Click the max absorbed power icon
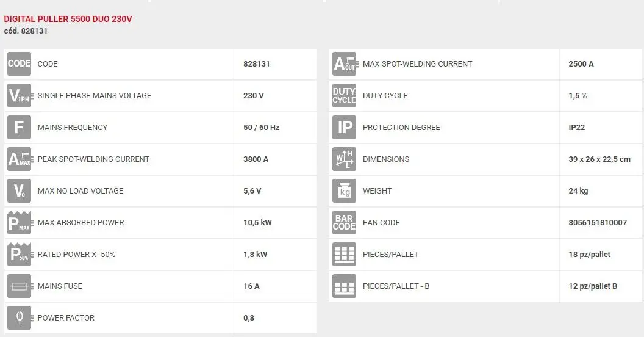644x337 pixels. 19,223
